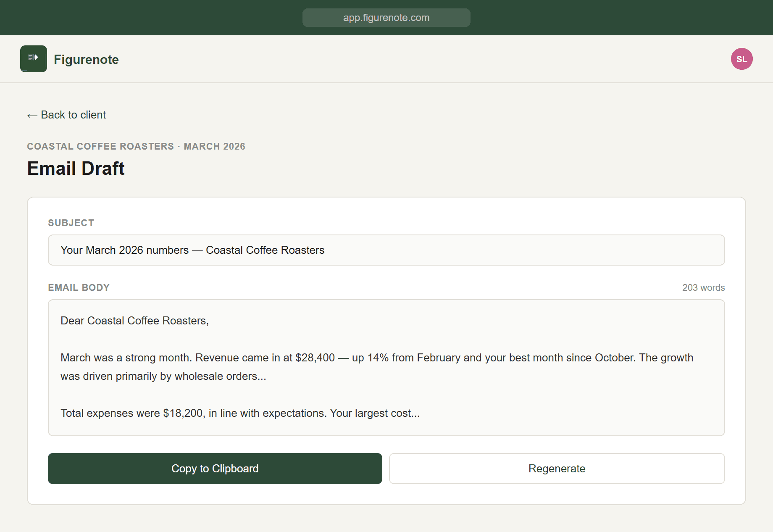
Task: Click the EMAIL BODY label
Action: click(79, 287)
